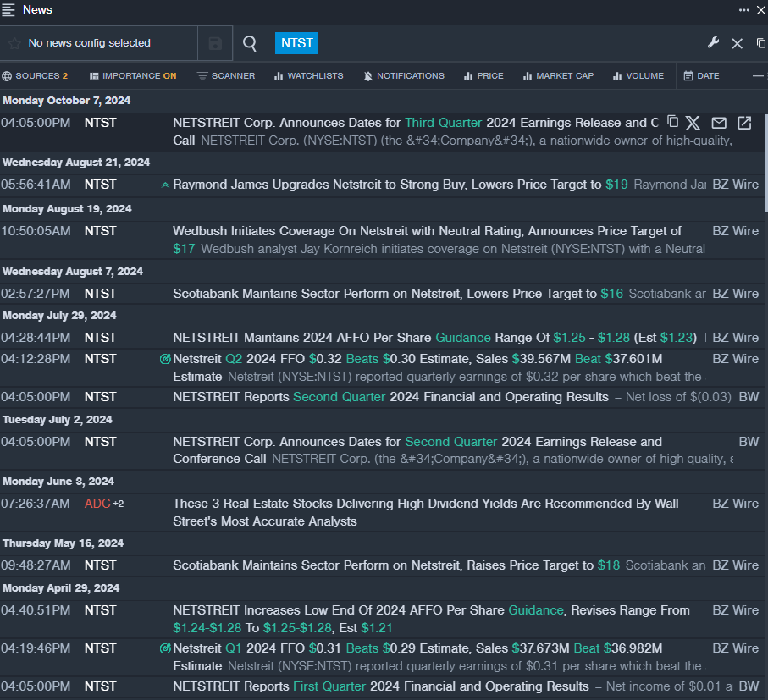Screen dimensions: 768x700
Task: Open the three-dot panel options menu
Action: pyautogui.click(x=743, y=10)
